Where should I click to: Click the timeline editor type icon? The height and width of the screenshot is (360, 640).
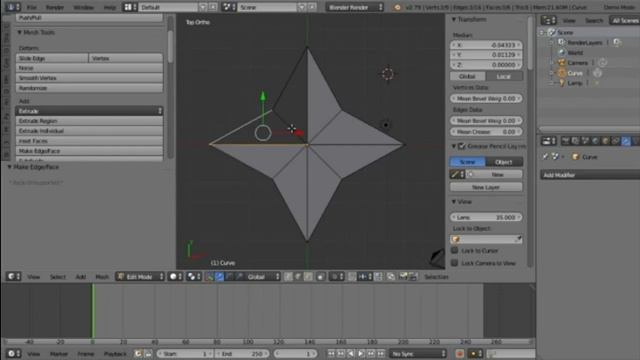[x=13, y=353]
